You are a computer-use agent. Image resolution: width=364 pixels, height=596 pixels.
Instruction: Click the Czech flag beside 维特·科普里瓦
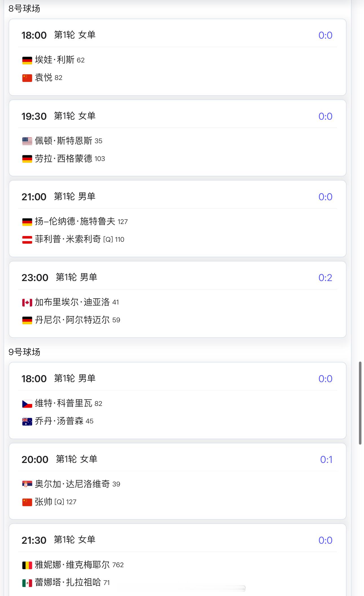pos(27,404)
